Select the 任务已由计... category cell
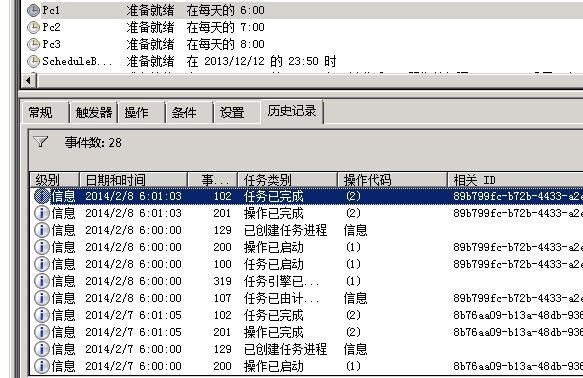This screenshot has width=583, height=378. point(281,298)
